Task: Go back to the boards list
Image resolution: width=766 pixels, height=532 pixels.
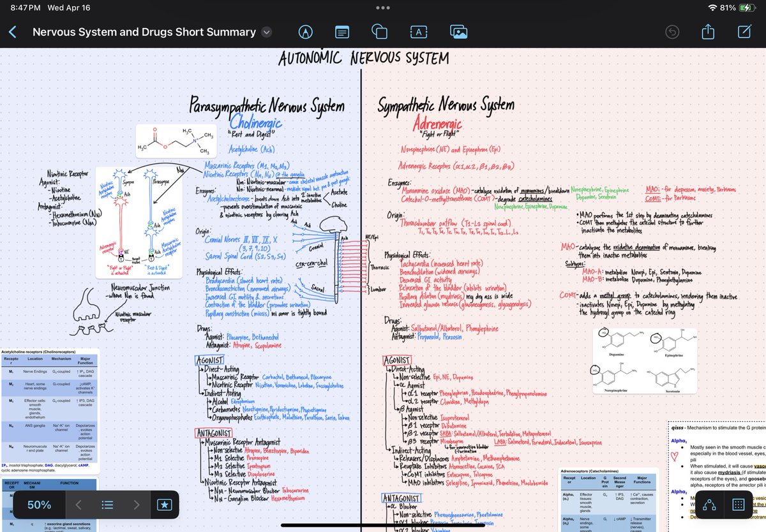Action: click(13, 32)
